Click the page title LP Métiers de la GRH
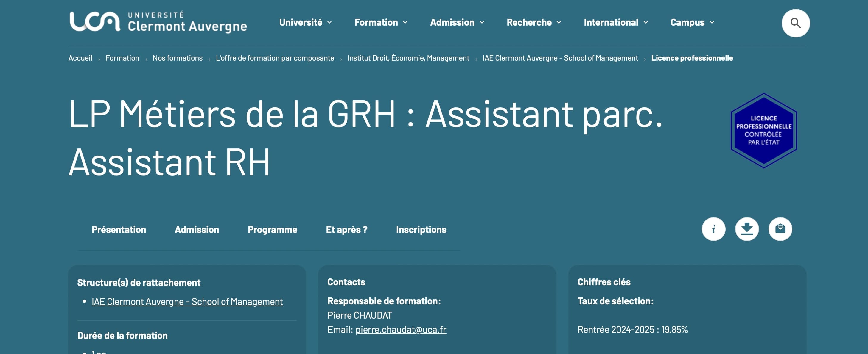 pos(365,138)
